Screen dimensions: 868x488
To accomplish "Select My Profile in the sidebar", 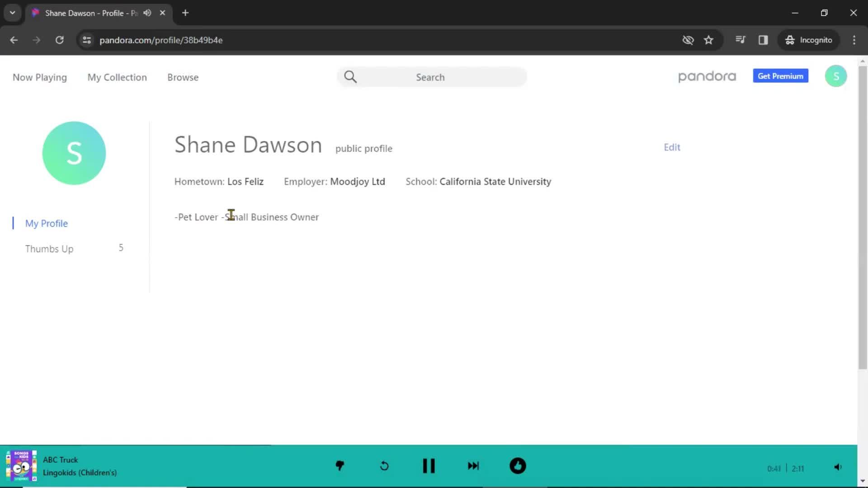I will pyautogui.click(x=47, y=223).
